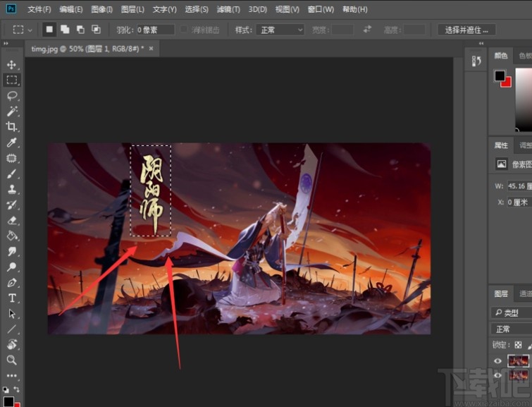Click the default colors icon
Viewport: 532px width, 407px height.
(x=6, y=389)
